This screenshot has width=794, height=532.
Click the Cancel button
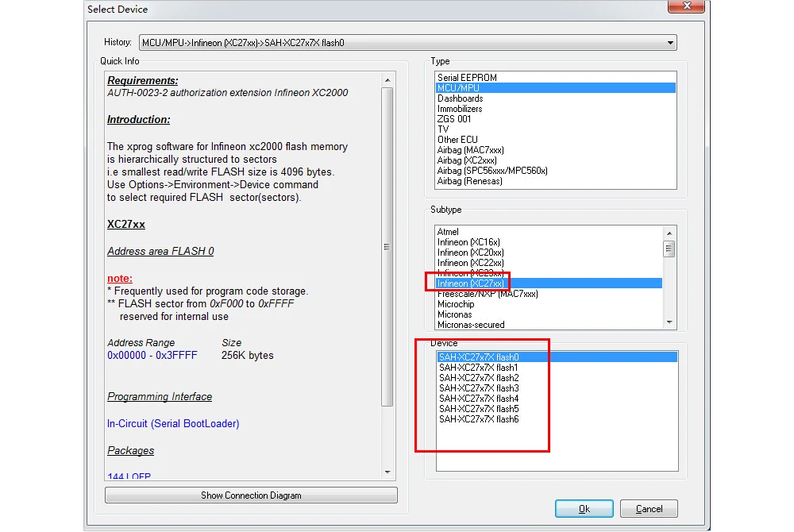pos(649,509)
